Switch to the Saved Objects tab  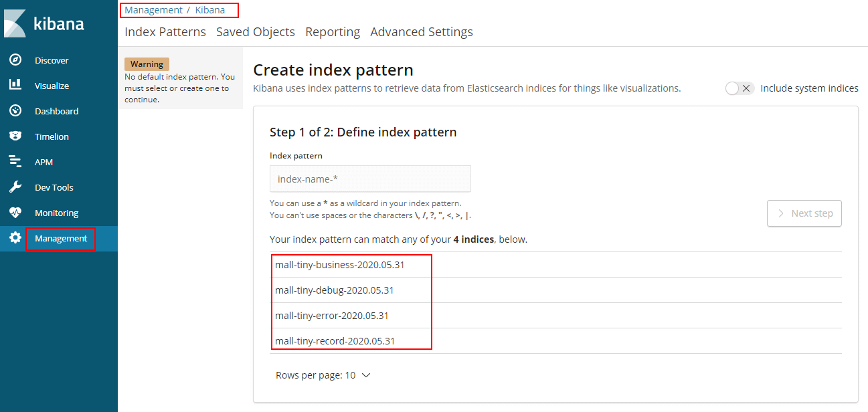[256, 31]
